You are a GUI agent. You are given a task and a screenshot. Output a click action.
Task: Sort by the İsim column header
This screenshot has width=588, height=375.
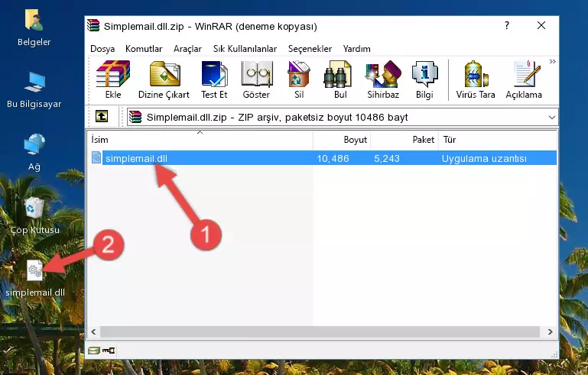click(x=200, y=139)
